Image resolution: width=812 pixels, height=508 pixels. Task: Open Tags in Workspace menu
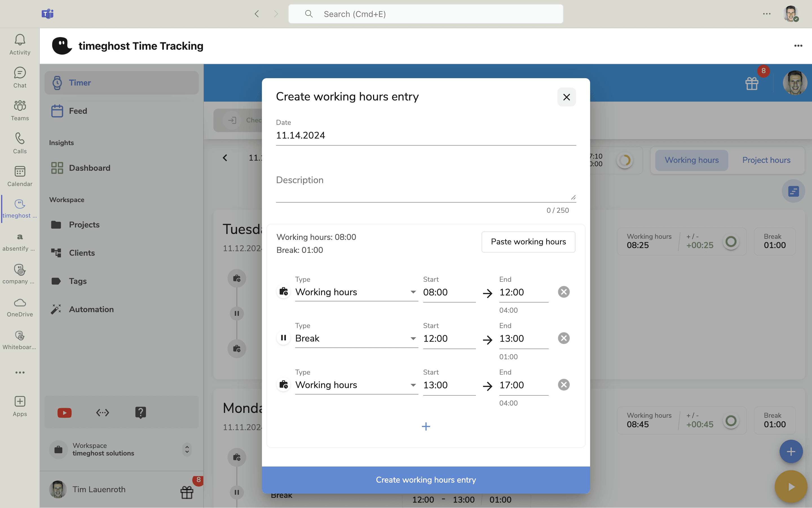(x=122, y=281)
